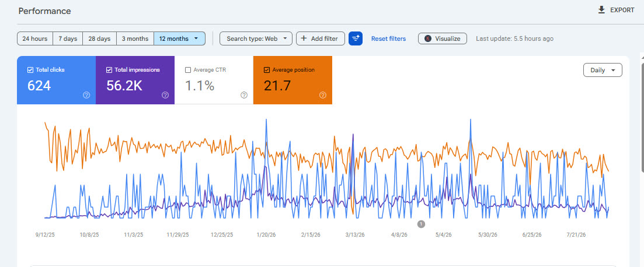Click the Visualize button
Screen dimensions: 644x267
point(443,38)
